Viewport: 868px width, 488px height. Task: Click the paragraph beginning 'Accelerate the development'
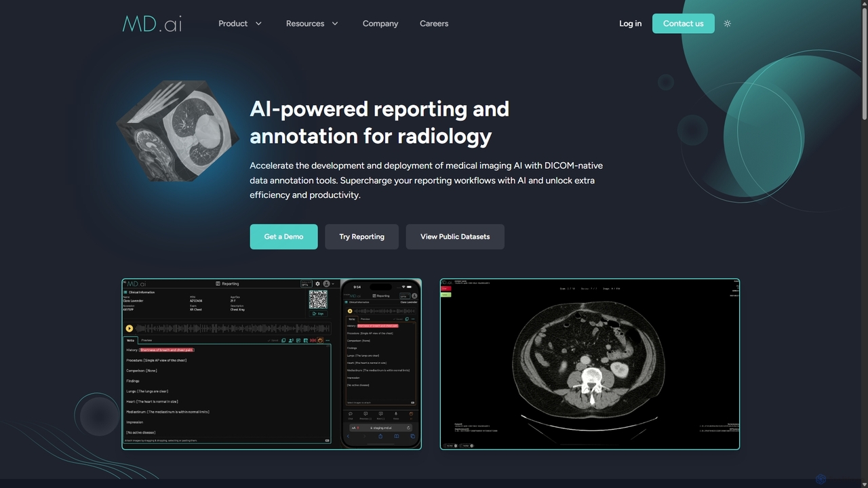426,180
